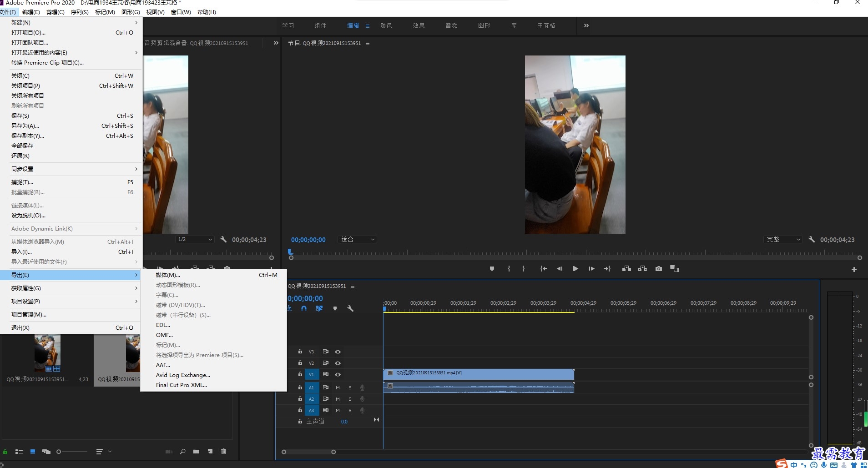This screenshot has width=868, height=468.
Task: Open timeline sequence panel menu
Action: [x=353, y=286]
